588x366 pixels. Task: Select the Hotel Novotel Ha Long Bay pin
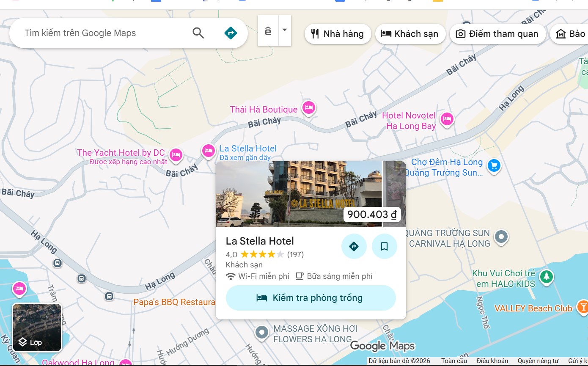coord(447,119)
